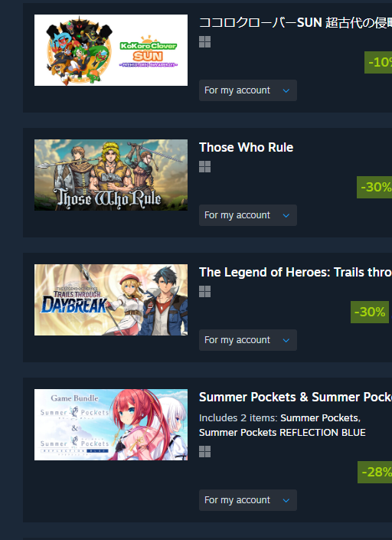Open 'For my account' dropdown for Kokoro Clover SUN
The height and width of the screenshot is (540, 392).
pyautogui.click(x=248, y=90)
